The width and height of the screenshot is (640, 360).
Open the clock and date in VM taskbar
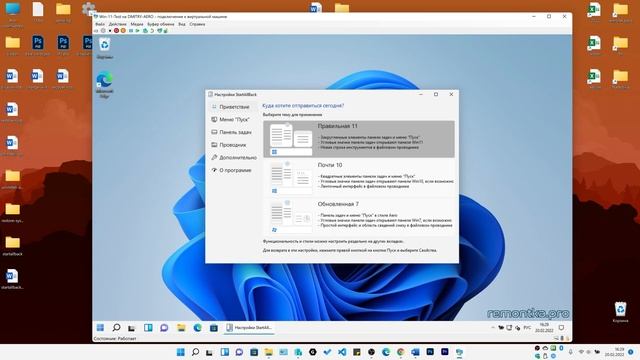click(x=544, y=327)
